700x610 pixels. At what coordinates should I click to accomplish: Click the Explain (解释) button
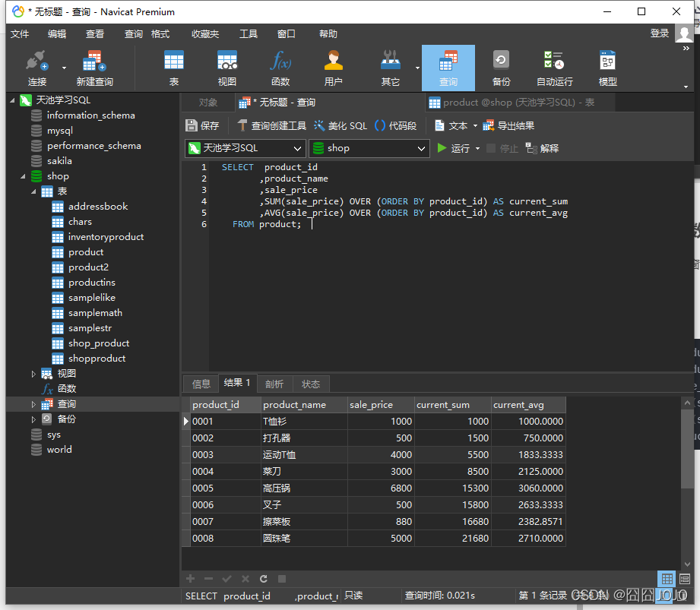(542, 148)
